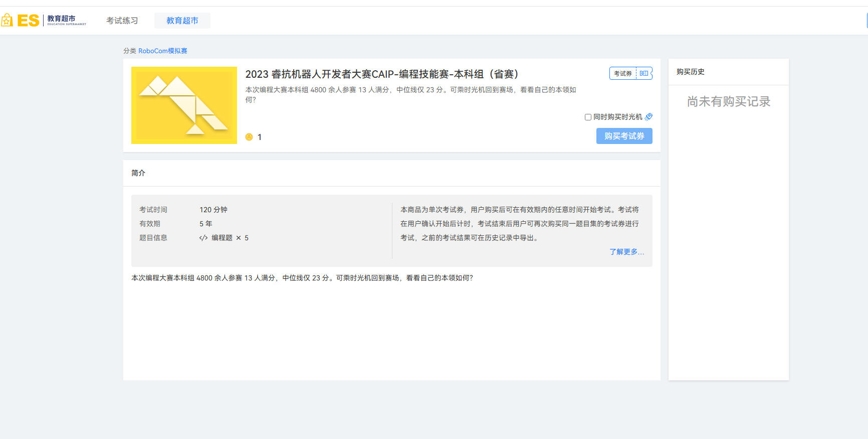Select the 2023 睿抗机器人开发者大赛 title
Screen dimensions: 868x439
pos(381,74)
